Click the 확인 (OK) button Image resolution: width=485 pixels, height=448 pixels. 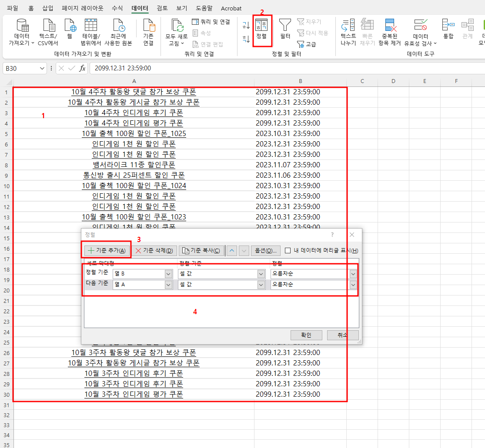306,335
